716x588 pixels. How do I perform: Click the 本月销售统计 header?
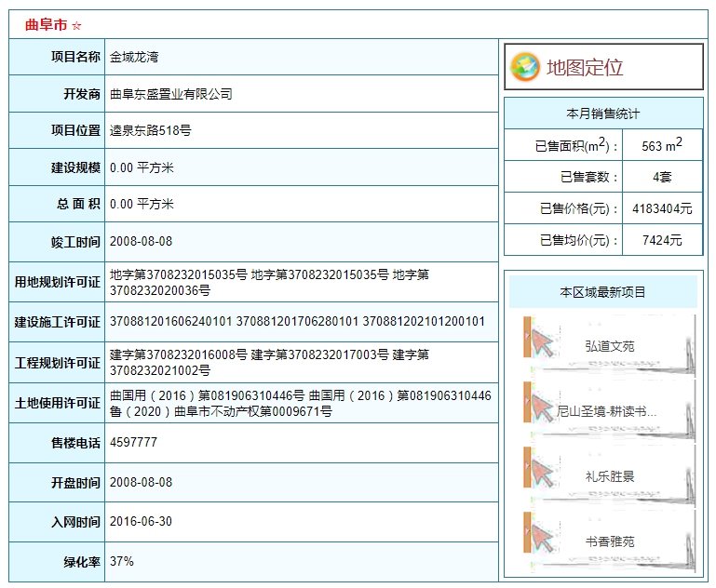[x=603, y=114]
